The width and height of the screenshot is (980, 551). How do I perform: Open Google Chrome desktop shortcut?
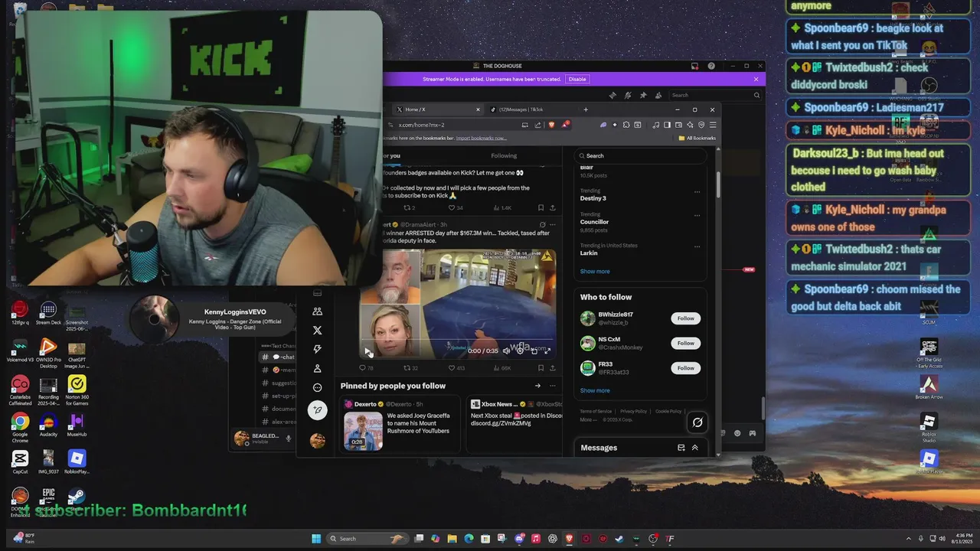point(20,425)
